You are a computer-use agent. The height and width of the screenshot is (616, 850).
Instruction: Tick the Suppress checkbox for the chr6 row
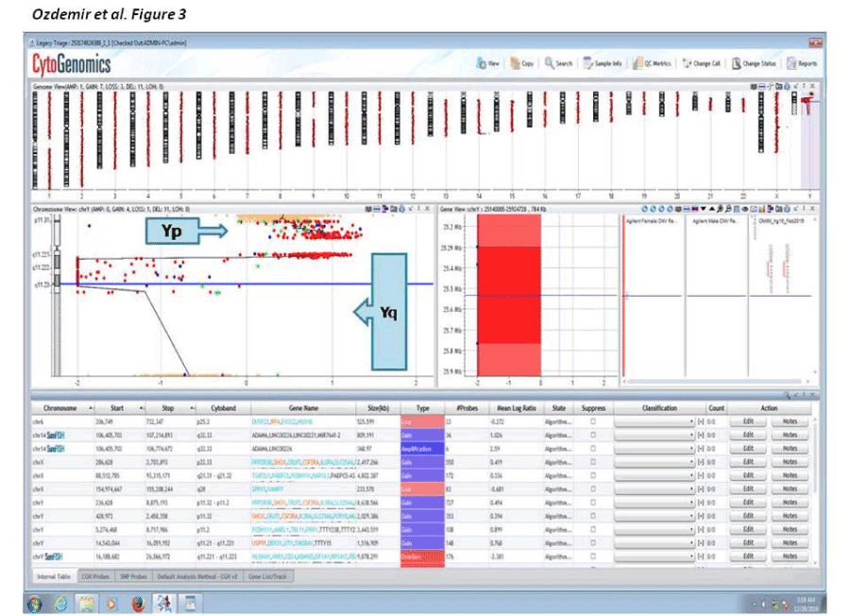click(592, 421)
